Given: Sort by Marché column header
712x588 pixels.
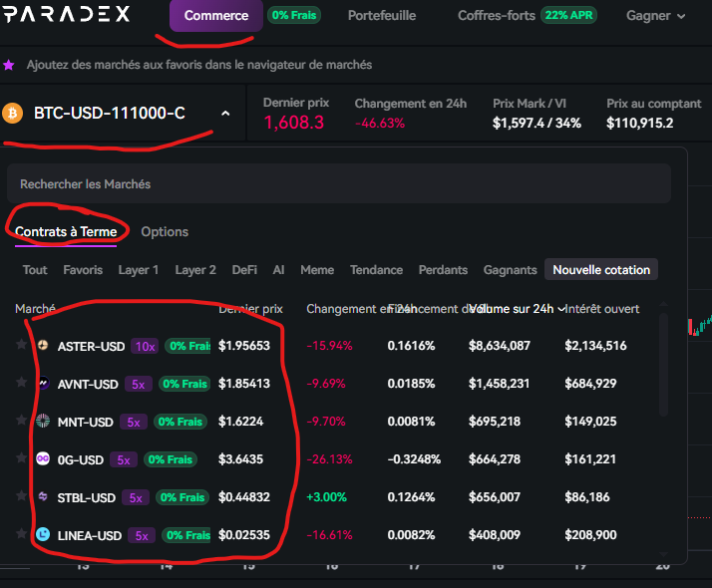Looking at the screenshot, I should (x=35, y=309).
